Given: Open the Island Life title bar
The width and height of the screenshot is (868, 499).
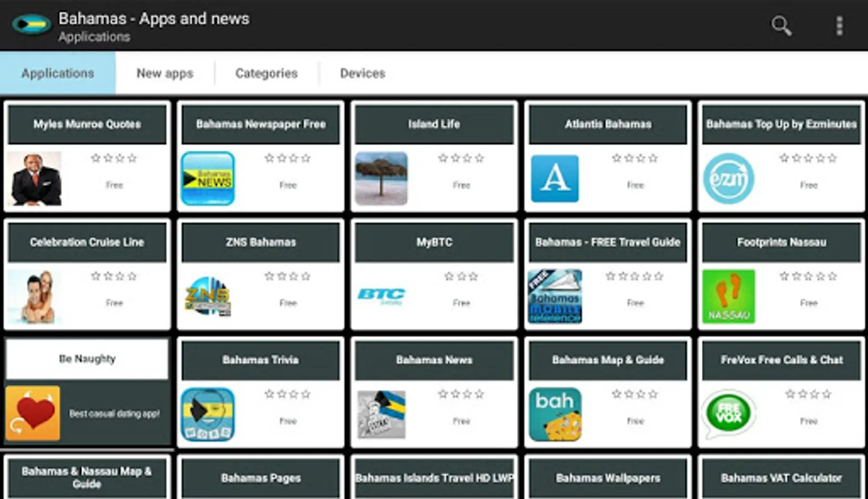Looking at the screenshot, I should [434, 124].
